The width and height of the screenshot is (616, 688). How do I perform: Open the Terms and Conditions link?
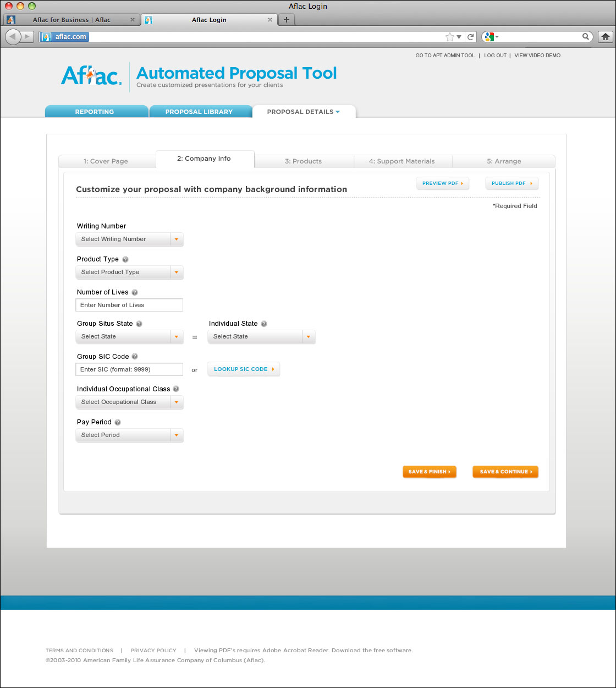click(x=79, y=651)
